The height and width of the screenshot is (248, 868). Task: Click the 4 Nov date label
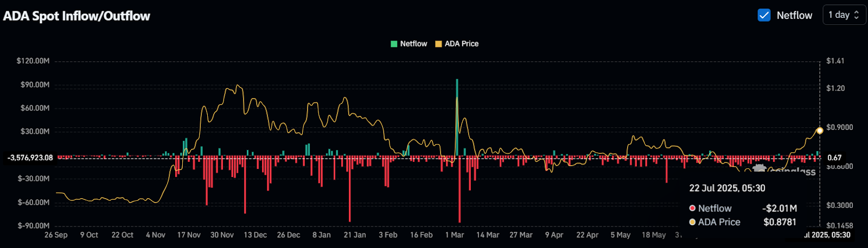pyautogui.click(x=156, y=235)
